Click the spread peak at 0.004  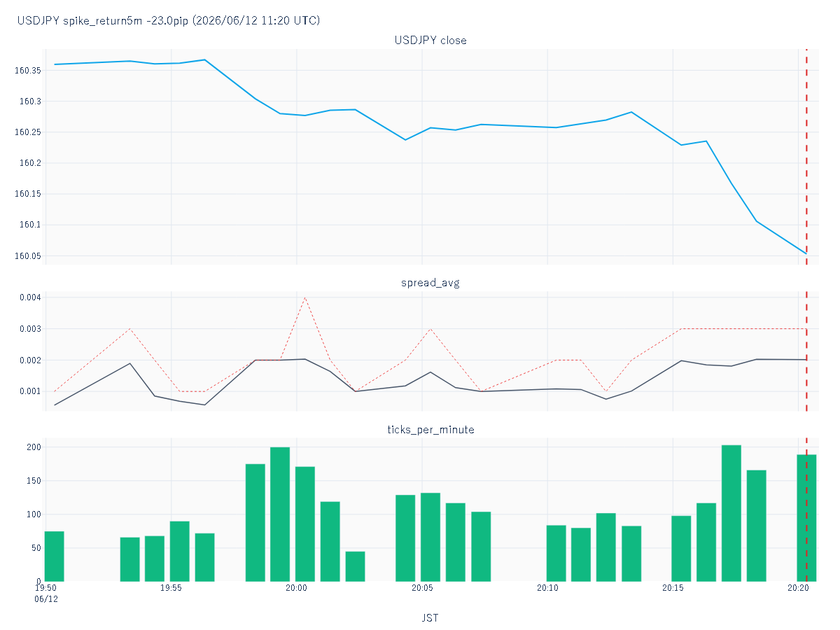click(305, 297)
